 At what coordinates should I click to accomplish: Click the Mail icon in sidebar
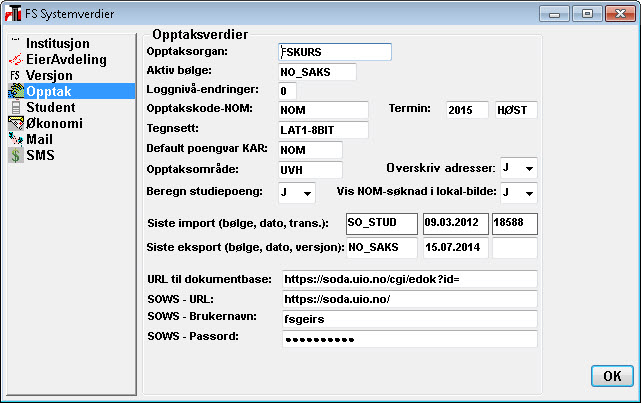pyautogui.click(x=16, y=139)
